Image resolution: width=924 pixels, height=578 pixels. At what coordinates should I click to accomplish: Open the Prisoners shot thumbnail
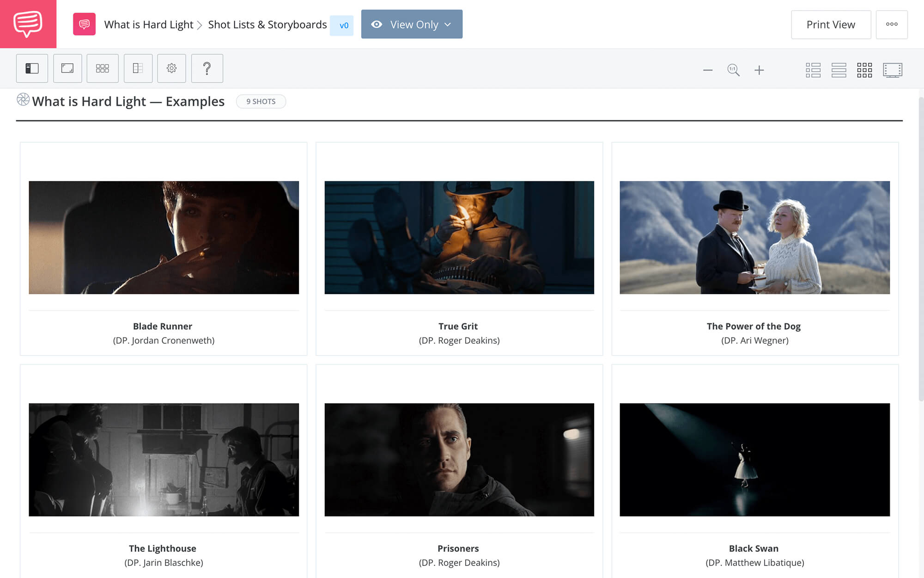point(459,460)
